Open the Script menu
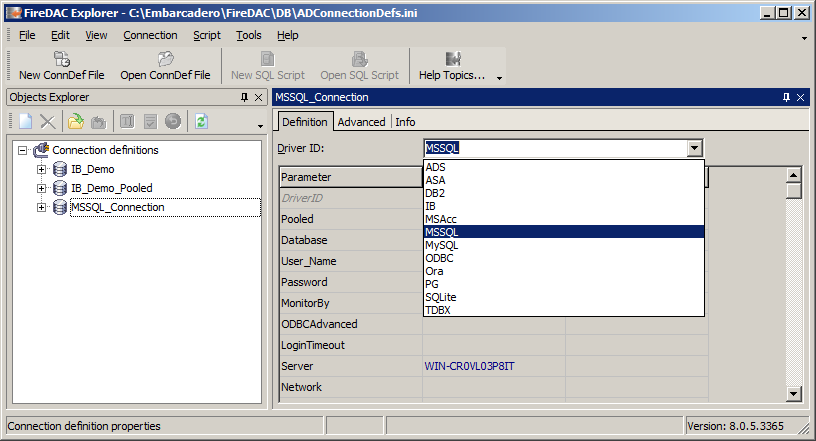This screenshot has width=816, height=441. click(x=207, y=35)
